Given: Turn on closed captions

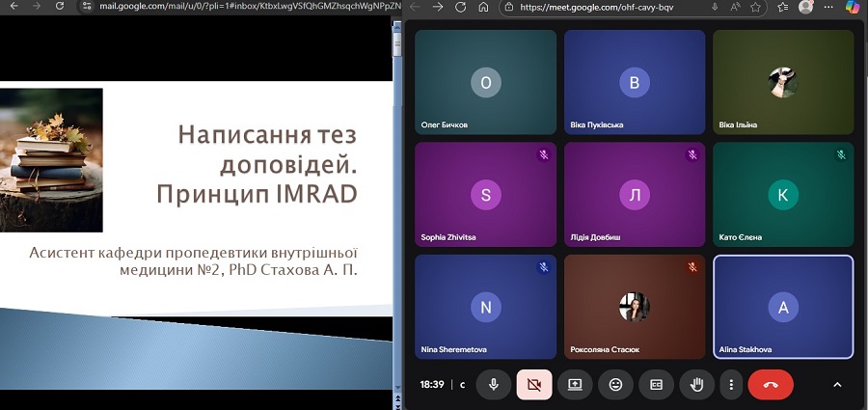Looking at the screenshot, I should [656, 384].
